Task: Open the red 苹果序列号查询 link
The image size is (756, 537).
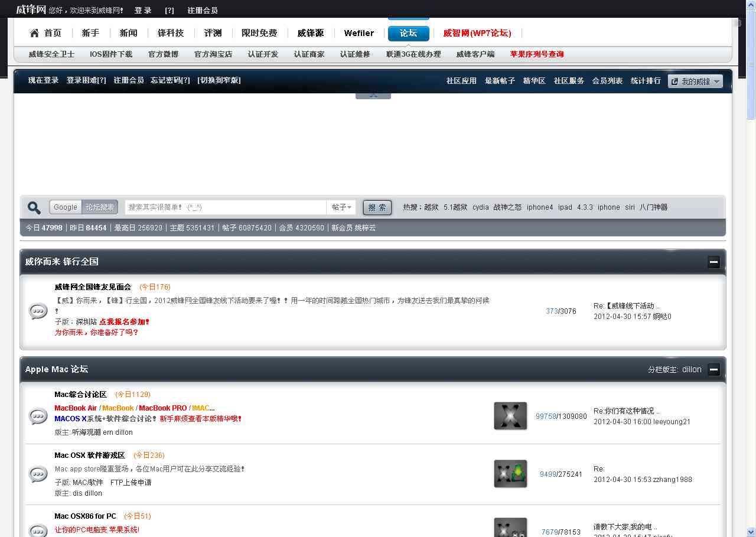Action: [537, 54]
